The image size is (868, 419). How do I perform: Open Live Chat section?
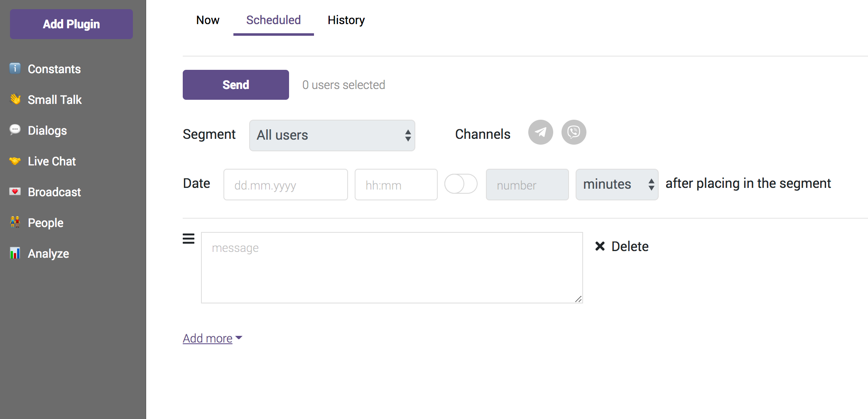click(x=51, y=161)
